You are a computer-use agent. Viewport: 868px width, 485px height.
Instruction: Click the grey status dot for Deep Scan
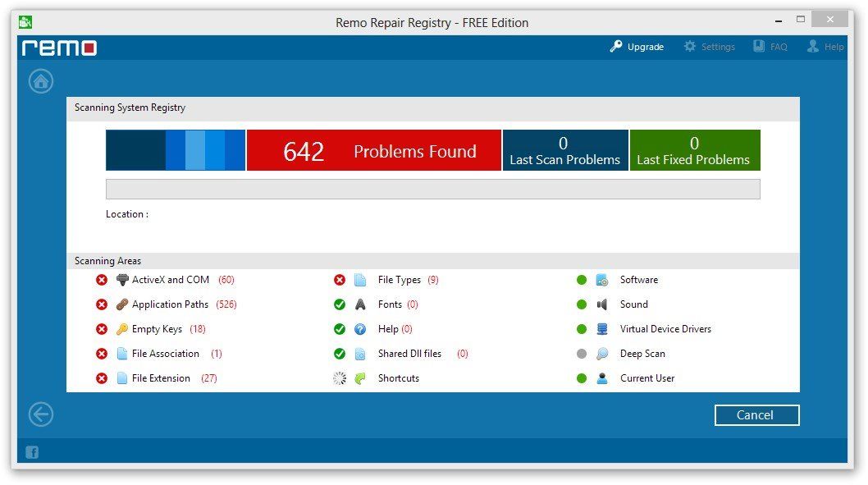582,354
